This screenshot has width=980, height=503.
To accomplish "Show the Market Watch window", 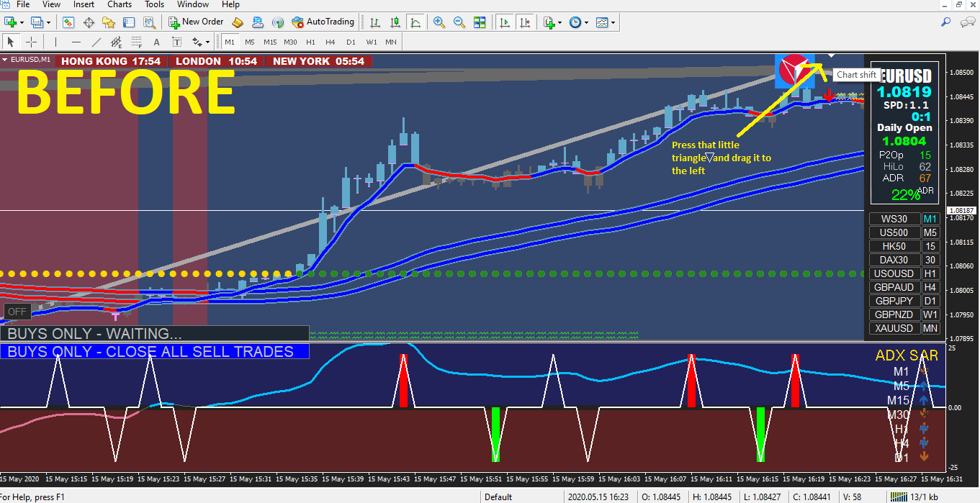I will tap(68, 22).
